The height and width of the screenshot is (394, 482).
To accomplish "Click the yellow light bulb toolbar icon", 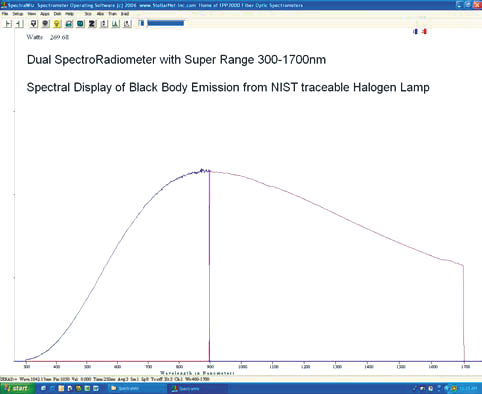I will (57, 23).
